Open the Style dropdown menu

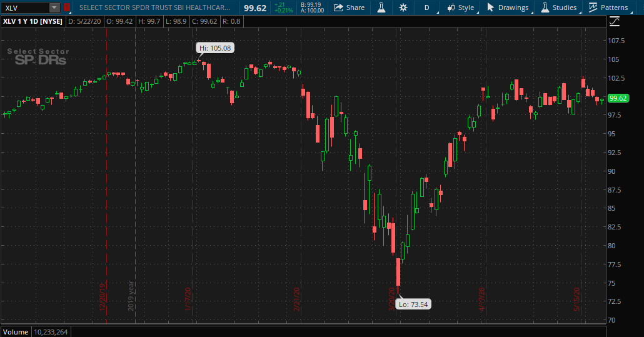[461, 8]
